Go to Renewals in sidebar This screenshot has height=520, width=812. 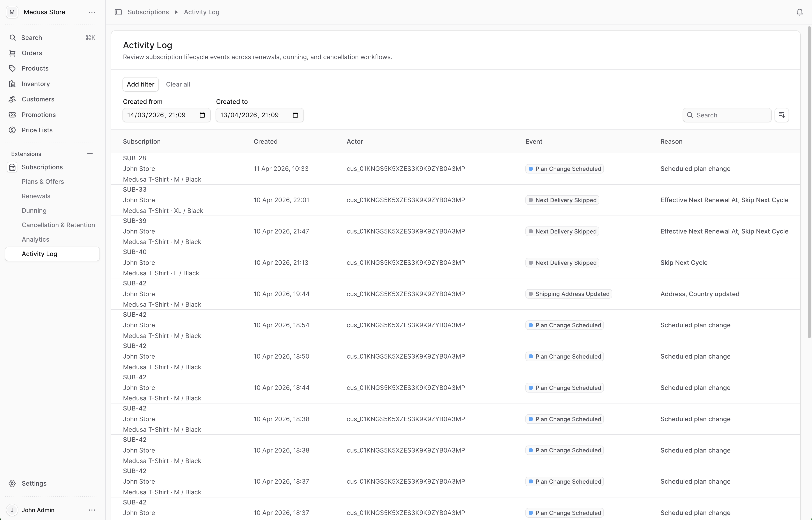point(36,196)
